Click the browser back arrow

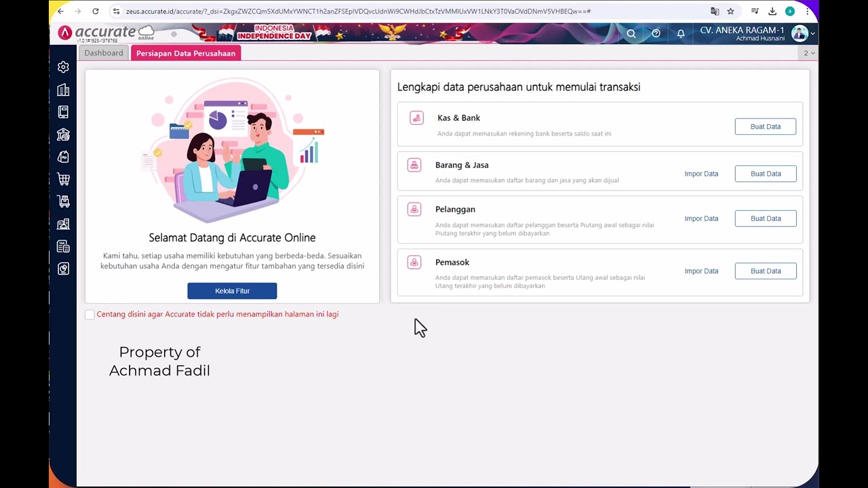[60, 12]
